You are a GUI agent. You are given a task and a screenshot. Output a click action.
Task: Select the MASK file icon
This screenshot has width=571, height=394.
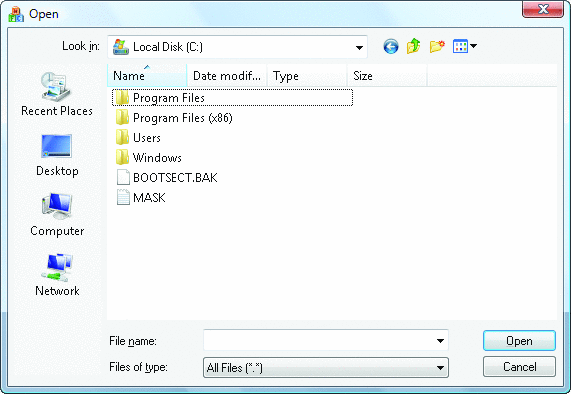[x=123, y=197]
